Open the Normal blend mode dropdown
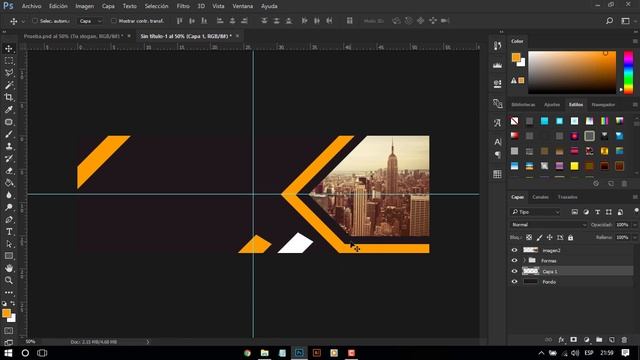The image size is (640, 360). [x=549, y=225]
